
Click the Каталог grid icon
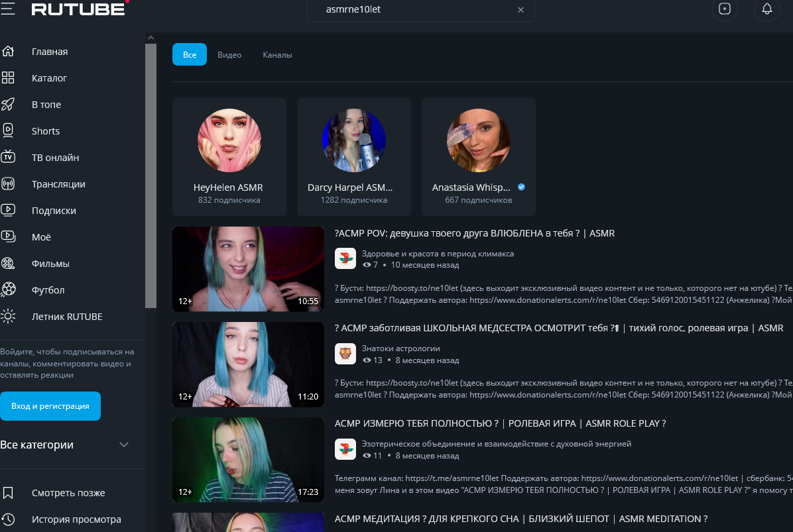[x=7, y=78]
